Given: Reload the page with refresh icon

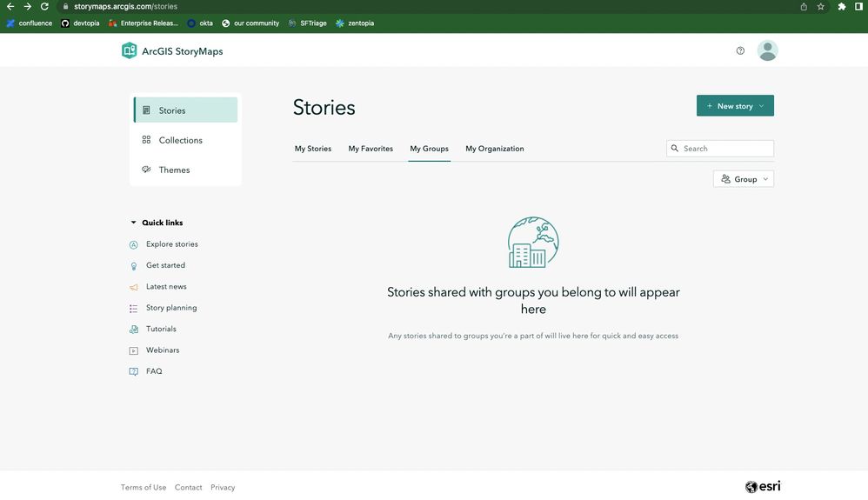Looking at the screenshot, I should tap(44, 7).
